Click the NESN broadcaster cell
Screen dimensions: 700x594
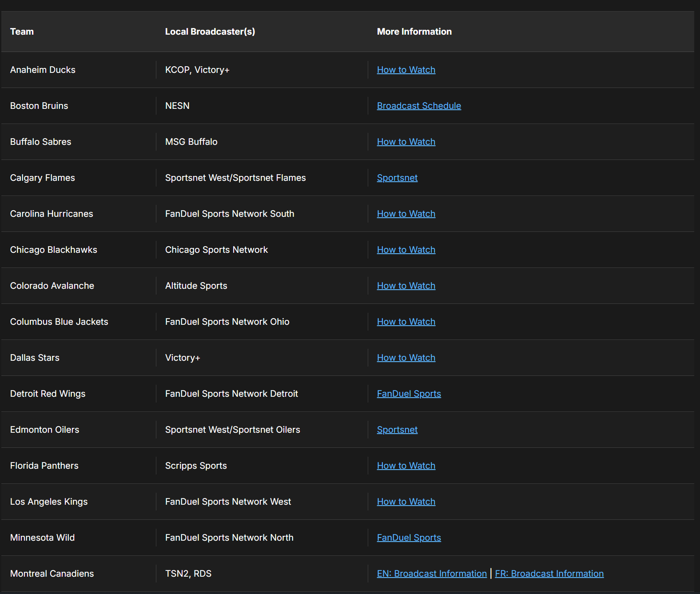tap(262, 106)
